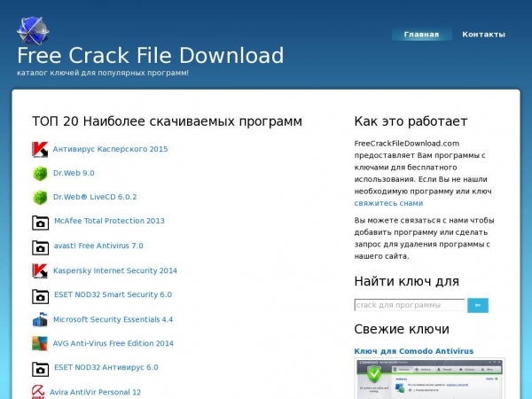Open the Dr.Web® LiveCD 6.0.2 link
This screenshot has width=532, height=399.
[x=95, y=197]
